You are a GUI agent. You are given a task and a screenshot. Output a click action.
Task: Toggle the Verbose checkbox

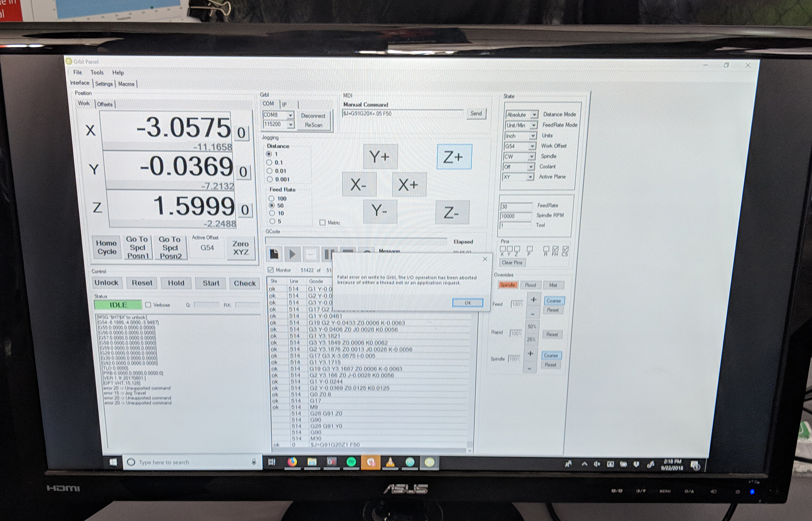(x=148, y=305)
